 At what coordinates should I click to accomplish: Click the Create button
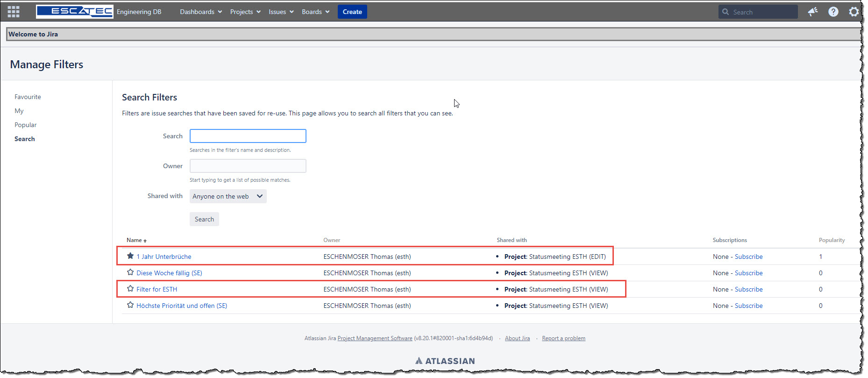[x=352, y=12]
